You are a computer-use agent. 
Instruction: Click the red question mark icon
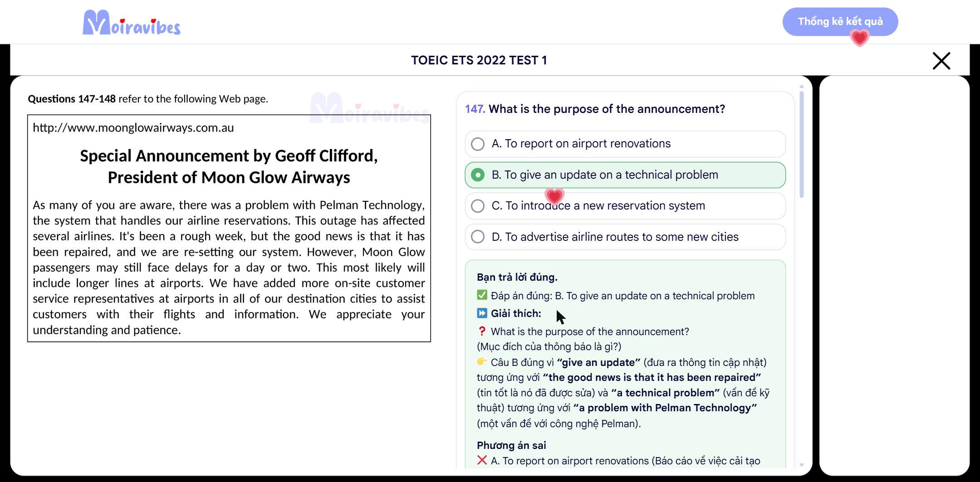tap(482, 331)
